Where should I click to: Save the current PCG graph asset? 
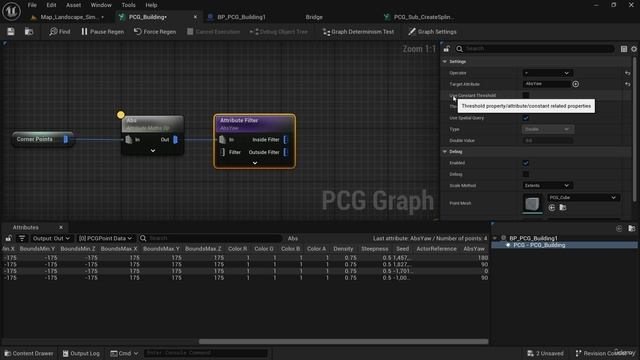tap(11, 31)
